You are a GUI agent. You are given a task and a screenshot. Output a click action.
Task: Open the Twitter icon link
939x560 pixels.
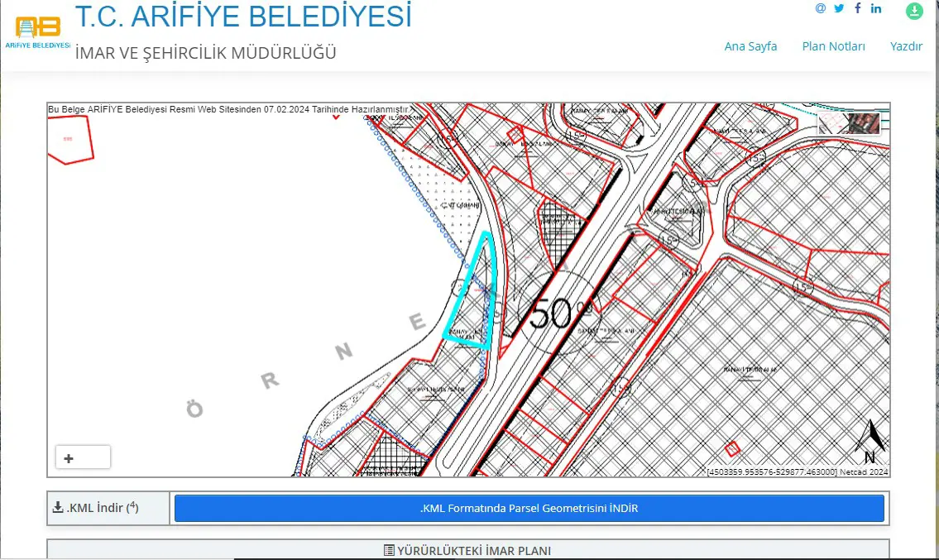tap(839, 8)
